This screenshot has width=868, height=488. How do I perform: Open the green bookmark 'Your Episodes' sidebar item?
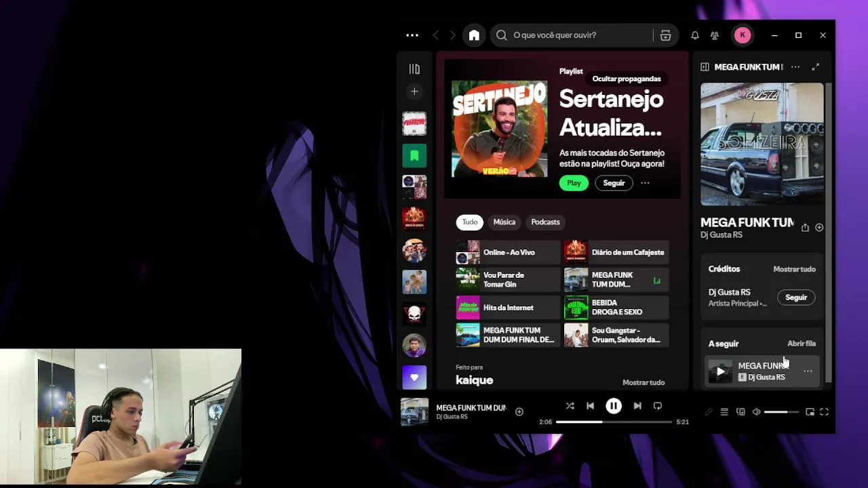414,155
